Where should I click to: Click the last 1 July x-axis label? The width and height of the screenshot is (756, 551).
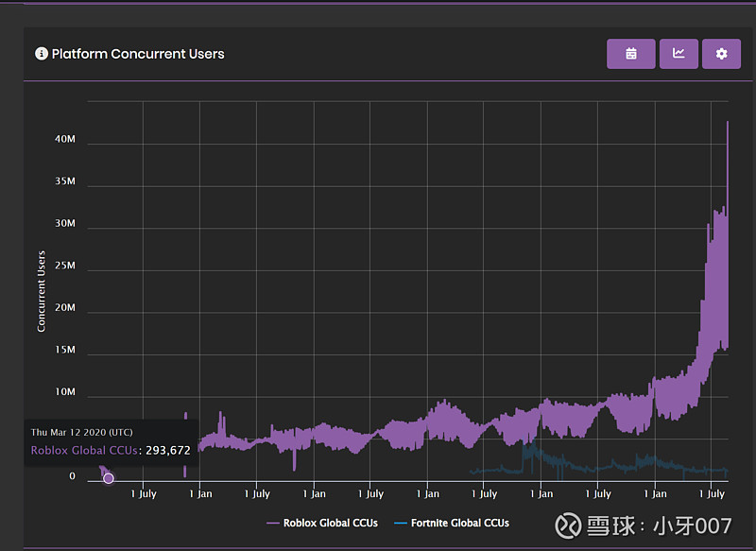tap(711, 493)
